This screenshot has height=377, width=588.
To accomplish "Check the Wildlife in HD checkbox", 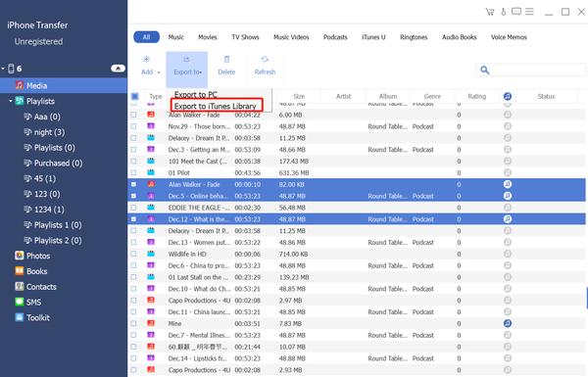I will click(133, 254).
